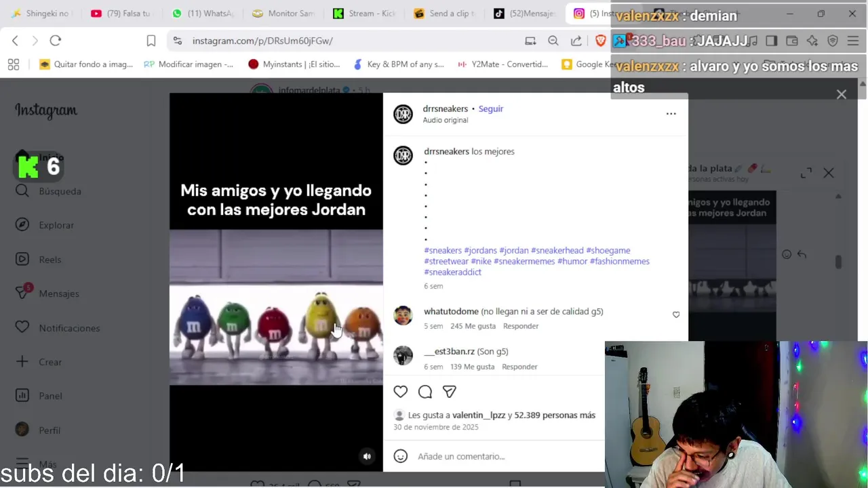
Task: Click 52.389 personas más to view likes
Action: click(x=555, y=415)
